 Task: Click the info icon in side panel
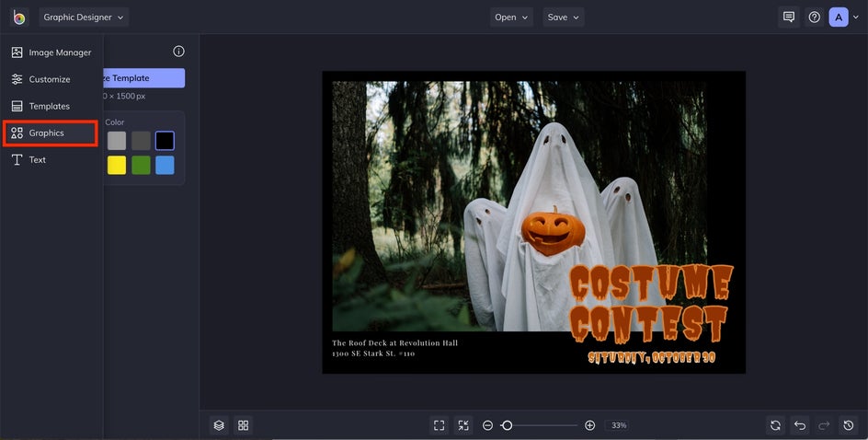tap(178, 52)
